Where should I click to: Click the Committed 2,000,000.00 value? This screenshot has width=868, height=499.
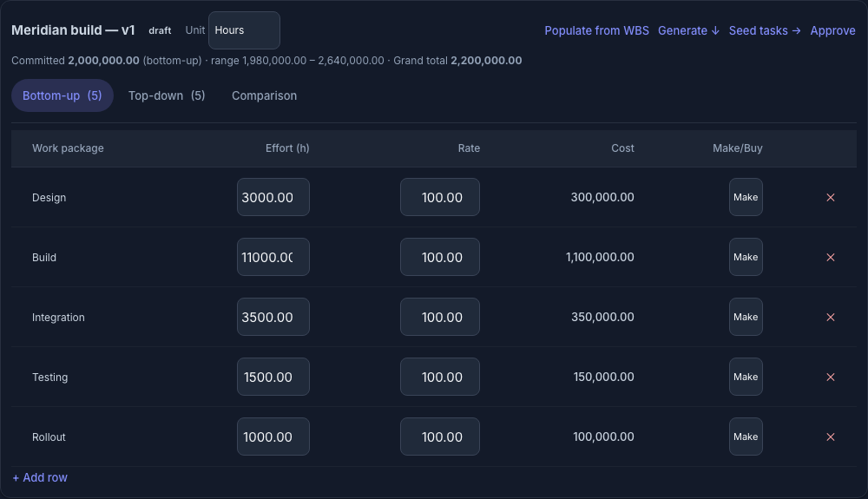click(x=103, y=60)
